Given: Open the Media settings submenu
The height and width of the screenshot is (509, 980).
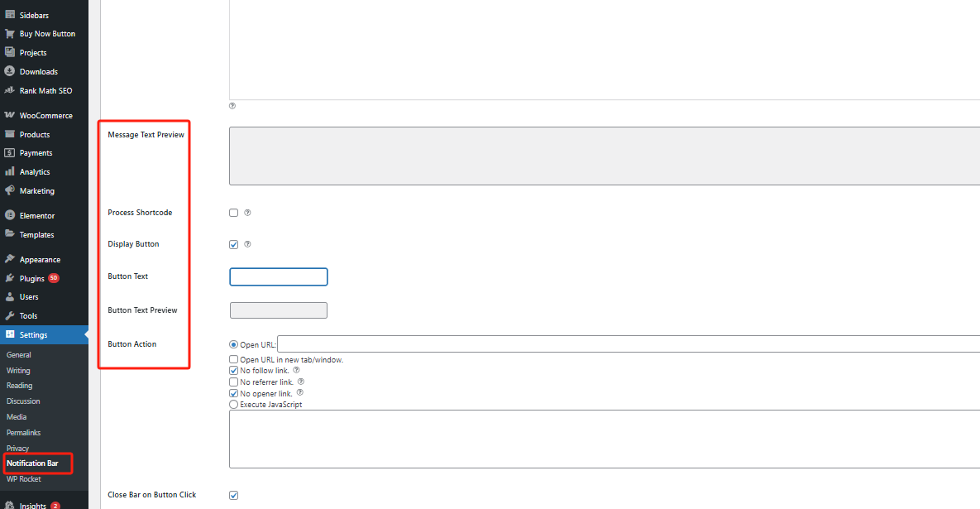Looking at the screenshot, I should (17, 417).
